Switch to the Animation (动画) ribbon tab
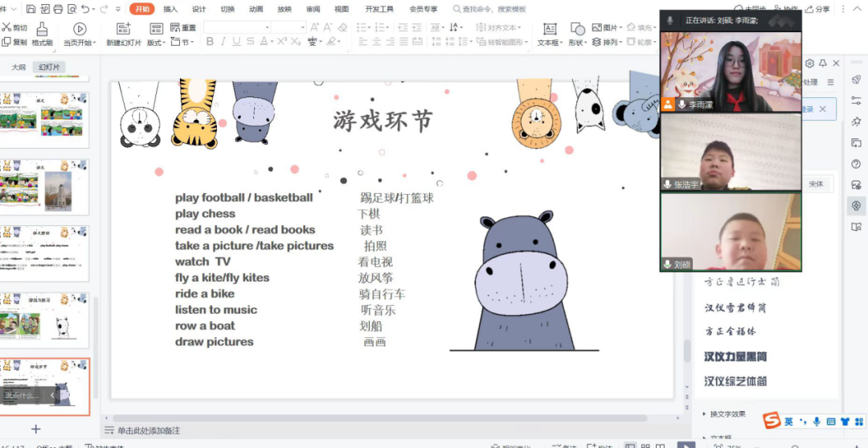This screenshot has width=868, height=448. 256,9
